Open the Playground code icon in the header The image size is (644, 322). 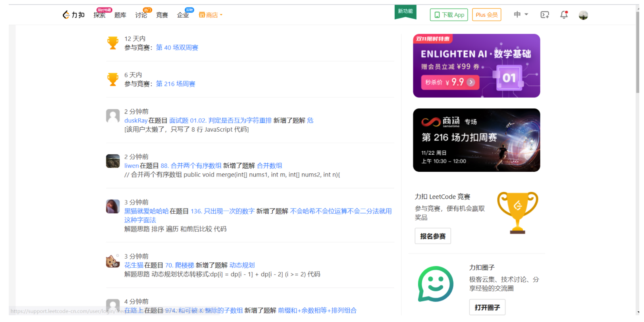tap(545, 15)
